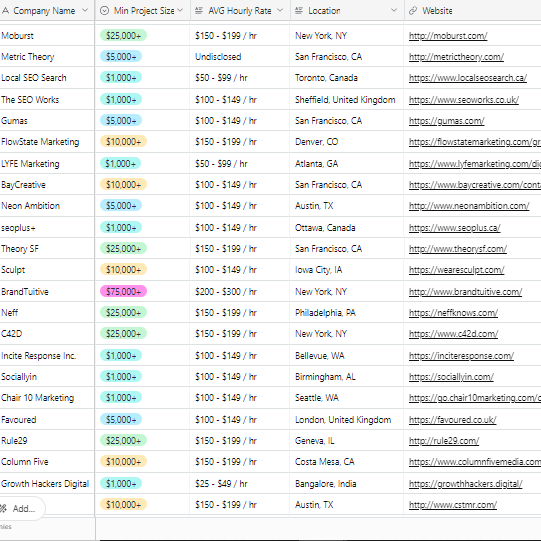Click the Philadelphia, PA location cell
Image resolution: width=541 pixels, height=541 pixels.
tap(347, 313)
